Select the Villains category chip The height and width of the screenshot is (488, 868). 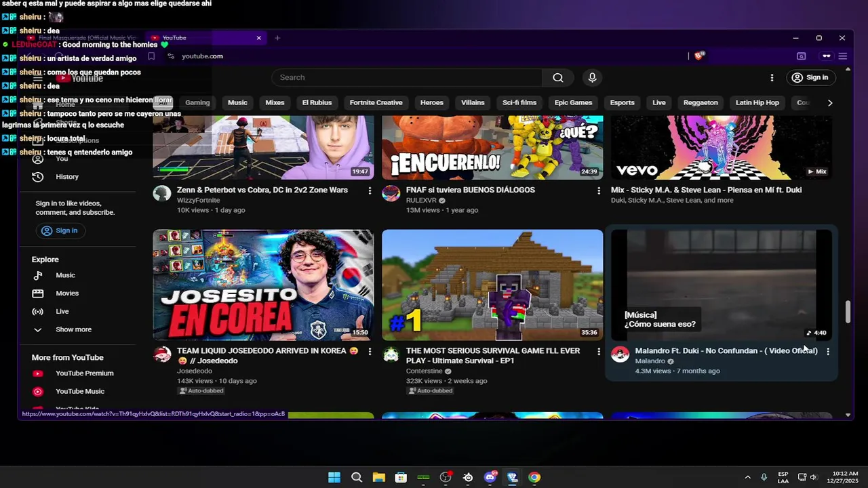pyautogui.click(x=473, y=103)
